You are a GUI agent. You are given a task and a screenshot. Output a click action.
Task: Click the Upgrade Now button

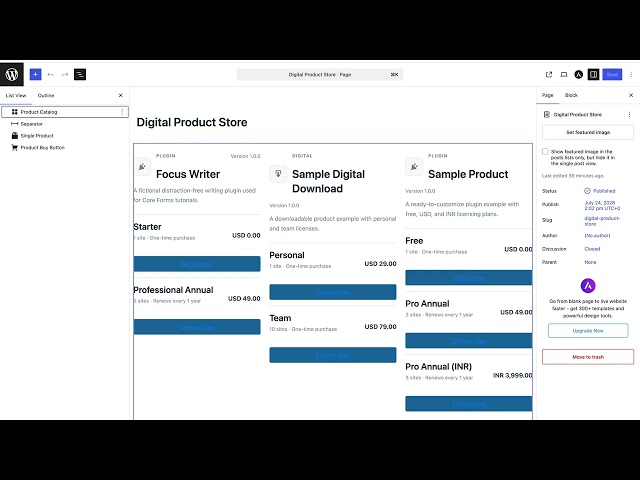pos(588,331)
